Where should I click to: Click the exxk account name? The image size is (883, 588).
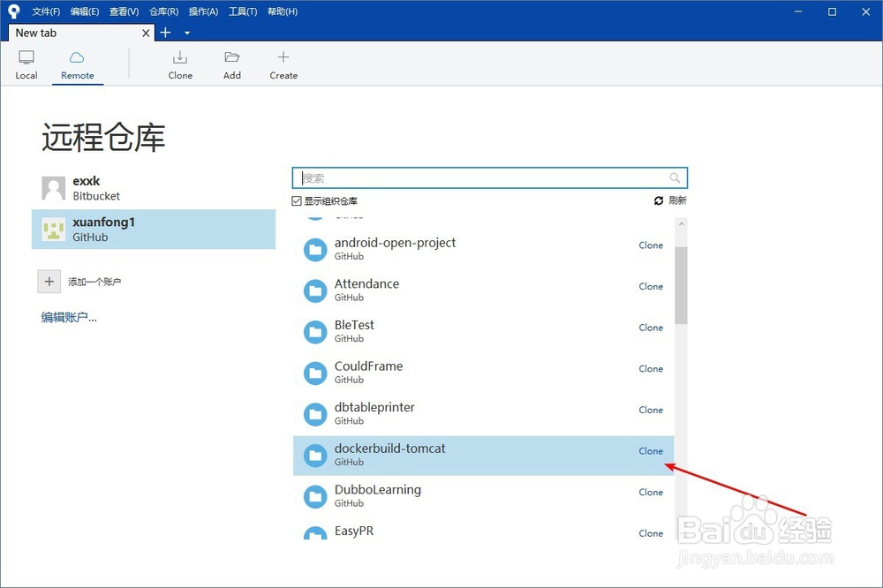point(87,181)
